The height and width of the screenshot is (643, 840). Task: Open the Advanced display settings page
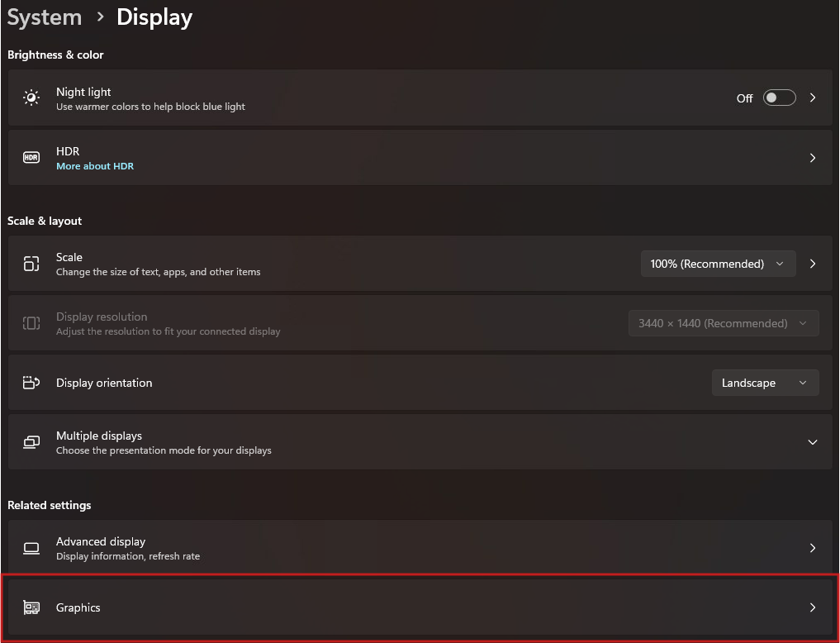pos(413,547)
